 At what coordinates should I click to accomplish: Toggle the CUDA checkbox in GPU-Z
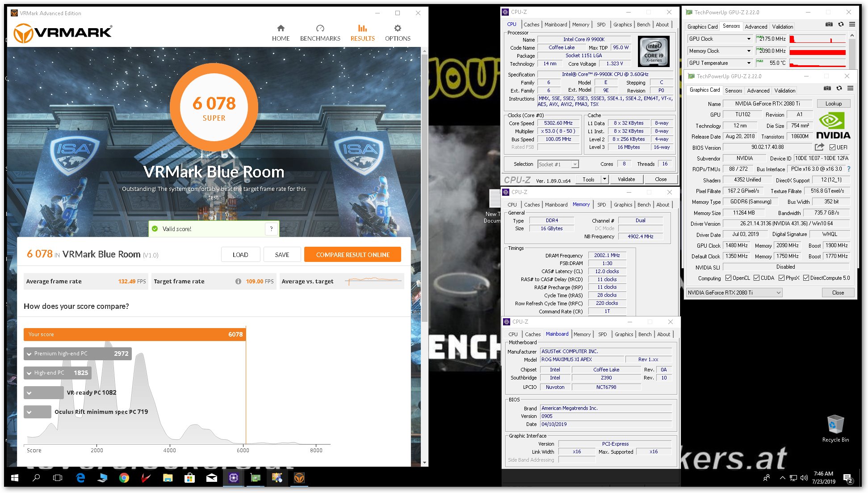pos(756,278)
